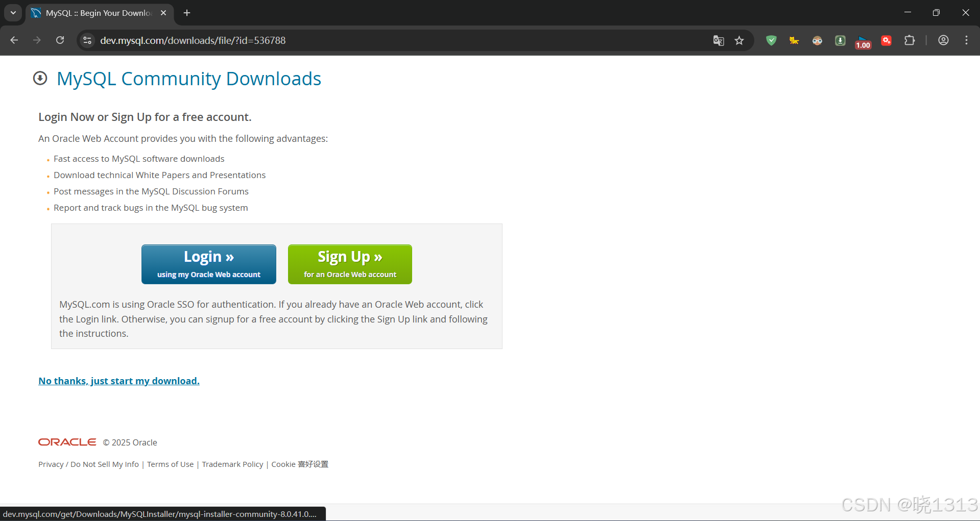980x521 pixels.
Task: Open a new browser tab
Action: point(187,13)
